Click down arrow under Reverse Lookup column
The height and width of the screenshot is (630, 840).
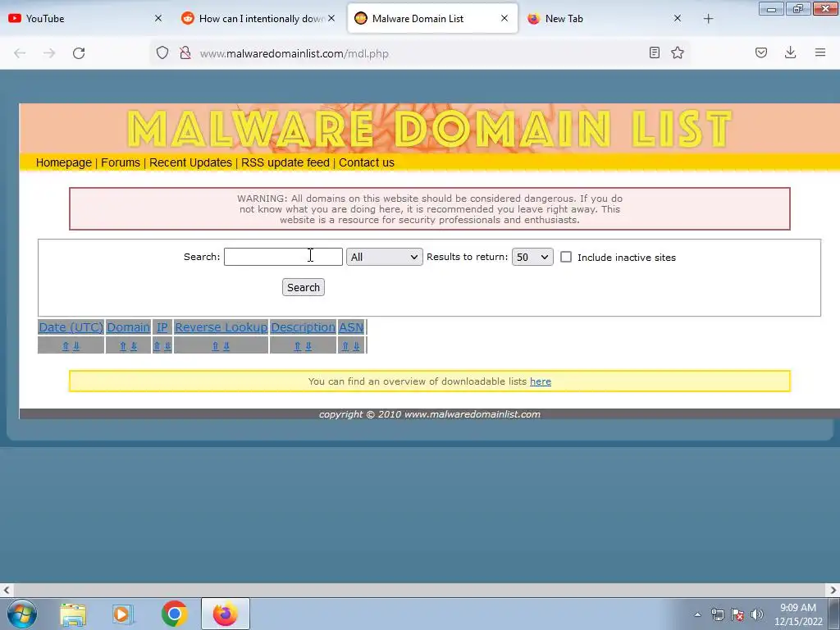click(226, 346)
